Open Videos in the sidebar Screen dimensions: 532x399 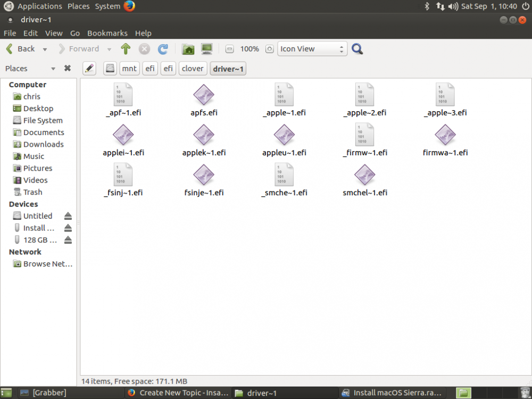[x=30, y=180]
